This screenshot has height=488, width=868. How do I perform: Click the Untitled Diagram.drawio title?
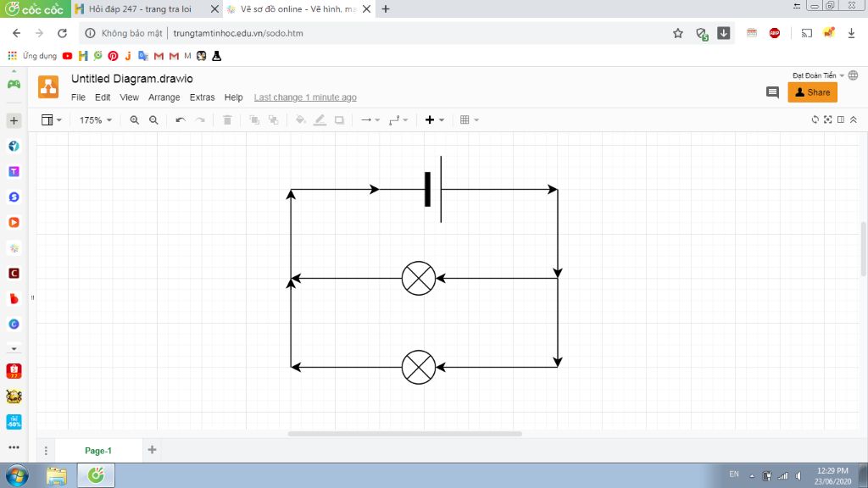(x=131, y=79)
